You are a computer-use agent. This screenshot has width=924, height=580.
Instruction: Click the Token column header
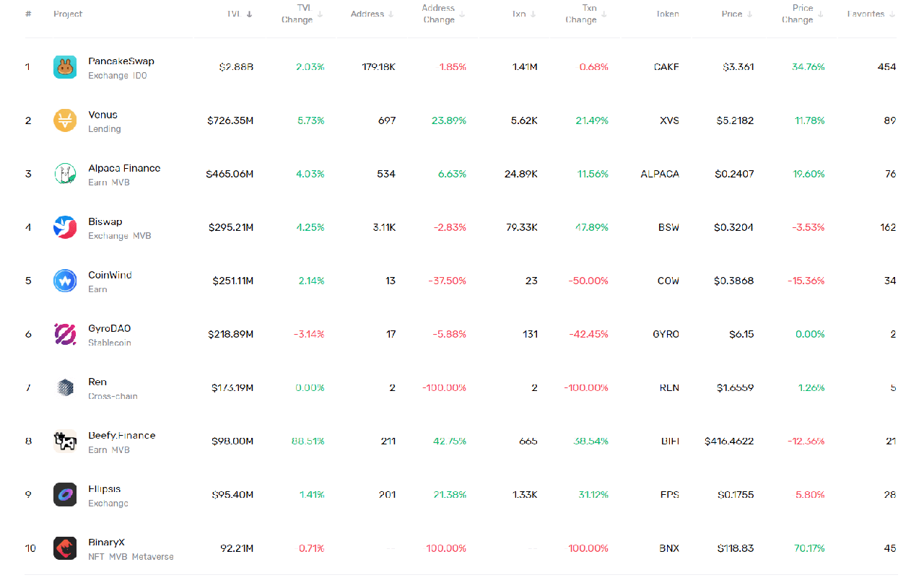pyautogui.click(x=668, y=14)
